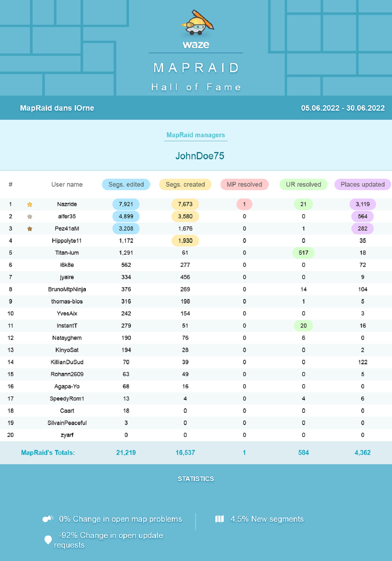This screenshot has height=561, width=392.
Task: Select user name Pez41aM
Action: tap(67, 228)
